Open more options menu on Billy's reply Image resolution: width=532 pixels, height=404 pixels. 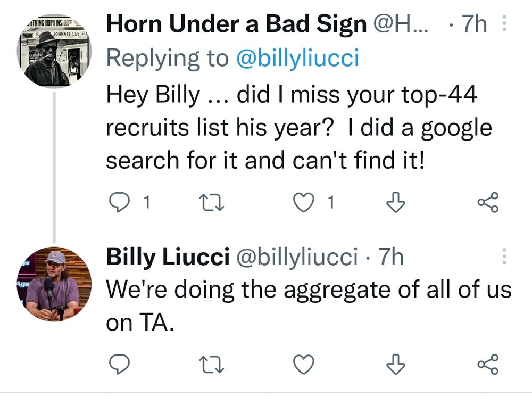505,258
